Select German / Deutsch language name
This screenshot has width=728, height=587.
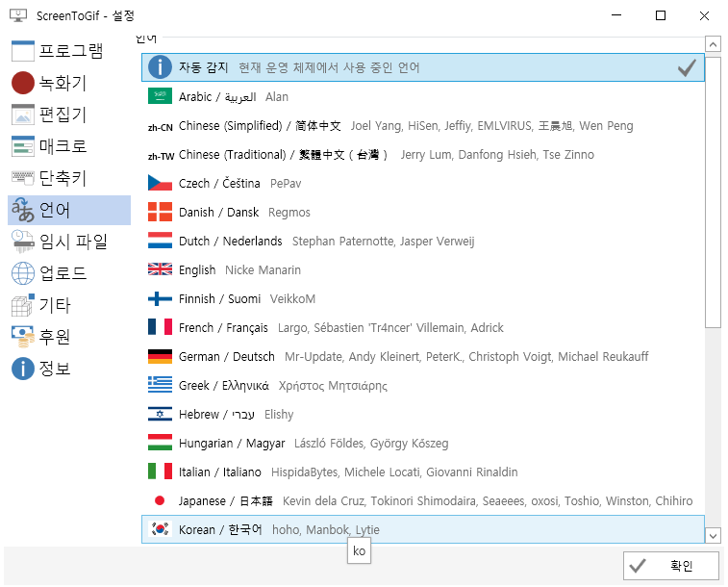pyautogui.click(x=227, y=357)
